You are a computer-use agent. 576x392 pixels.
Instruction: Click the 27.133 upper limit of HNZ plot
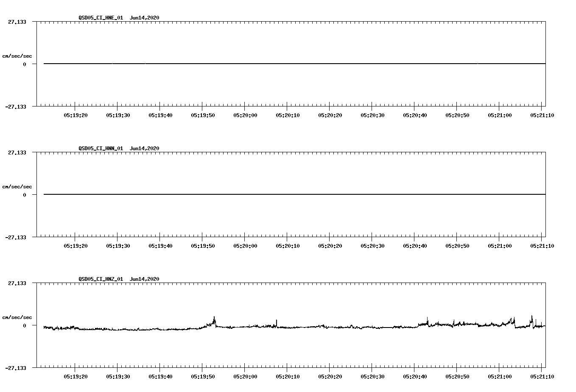pyautogui.click(x=17, y=283)
